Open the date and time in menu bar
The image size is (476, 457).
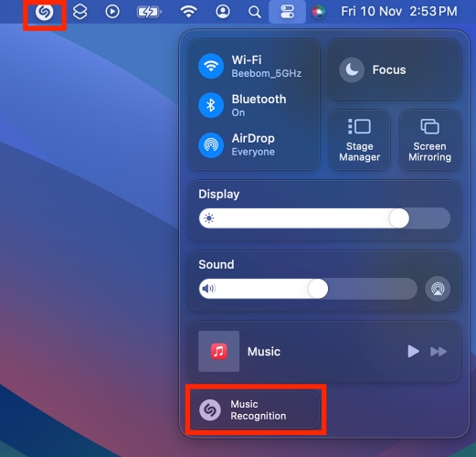[399, 12]
